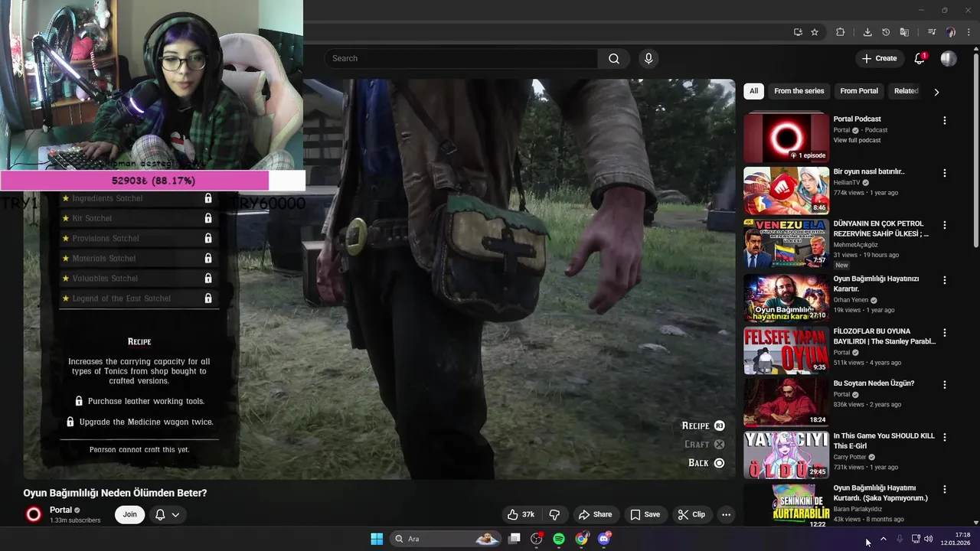
Task: Click the translate page icon
Action: (x=904, y=32)
